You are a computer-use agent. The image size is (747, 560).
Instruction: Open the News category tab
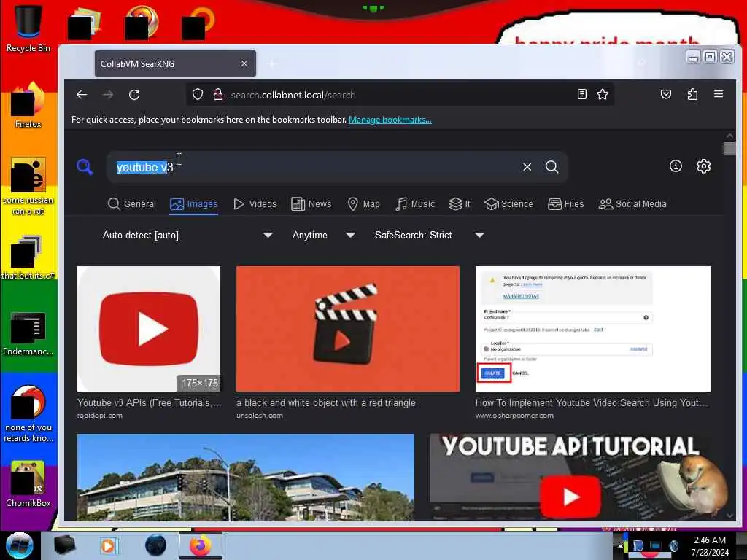311,204
